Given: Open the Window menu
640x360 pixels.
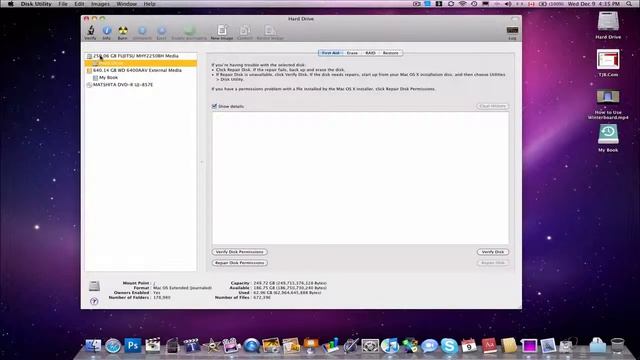Looking at the screenshot, I should point(127,4).
